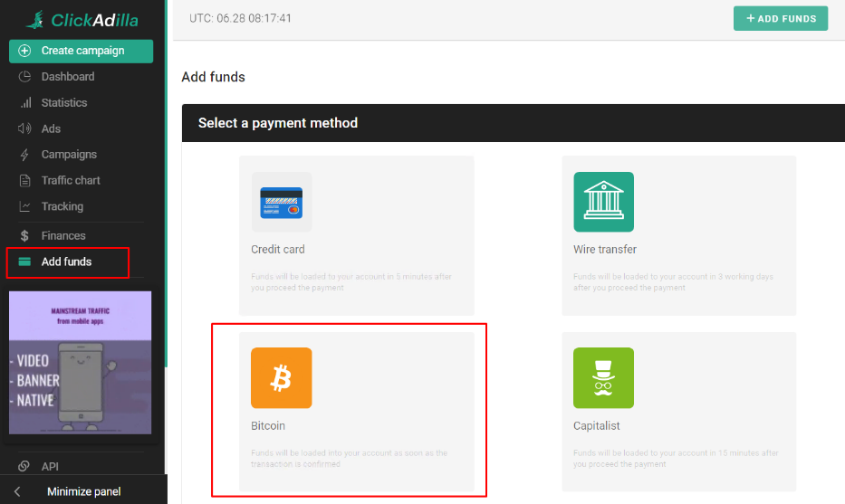Open Finances section
This screenshot has height=504, width=845.
click(63, 236)
